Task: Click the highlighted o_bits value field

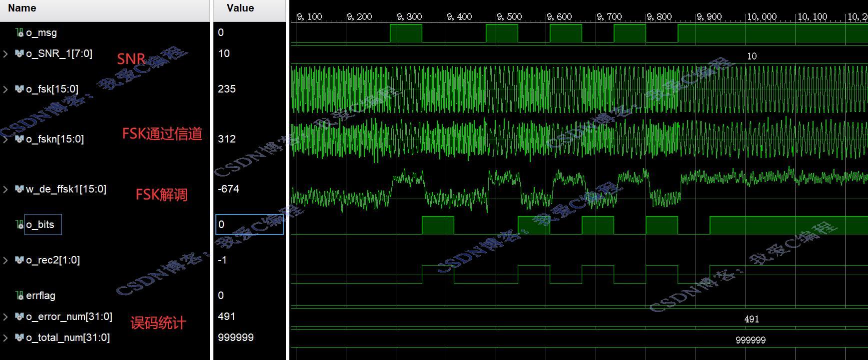Action: tap(249, 224)
